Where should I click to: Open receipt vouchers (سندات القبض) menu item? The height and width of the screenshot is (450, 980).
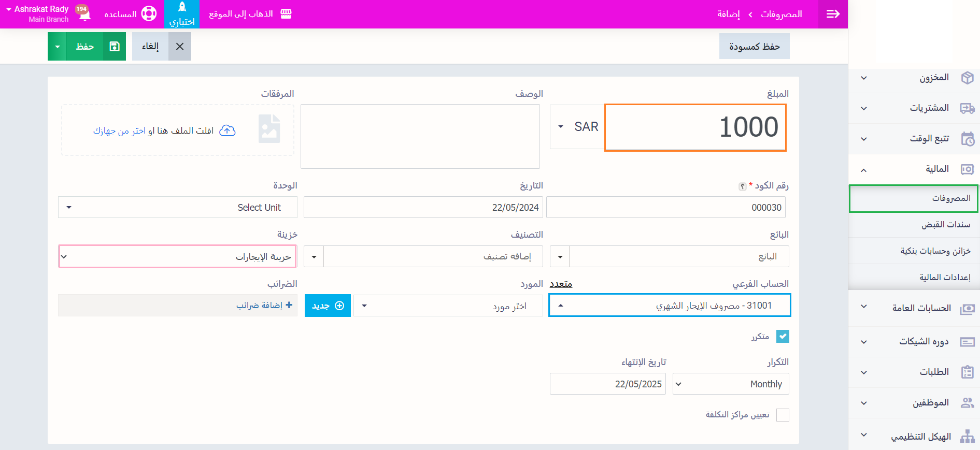click(945, 225)
